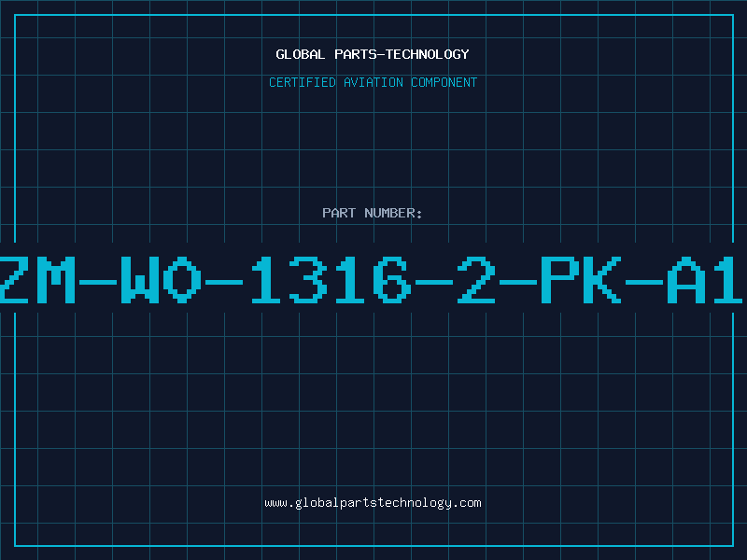
Task: Click the dash between 2 and PK
Action: click(x=518, y=283)
